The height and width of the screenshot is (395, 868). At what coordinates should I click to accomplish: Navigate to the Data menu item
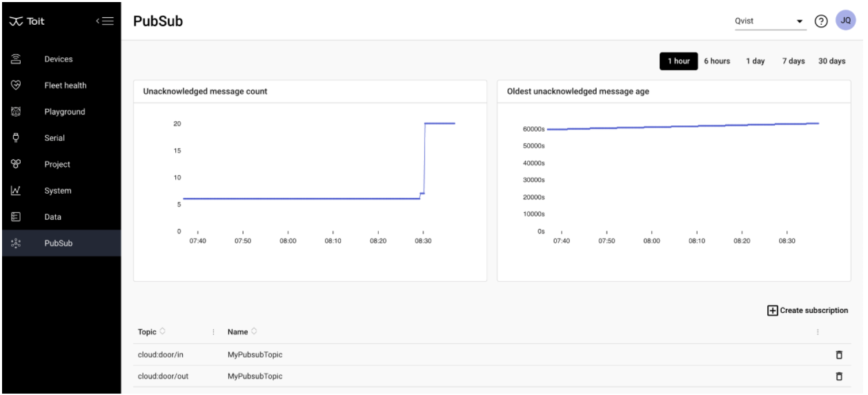coord(52,216)
